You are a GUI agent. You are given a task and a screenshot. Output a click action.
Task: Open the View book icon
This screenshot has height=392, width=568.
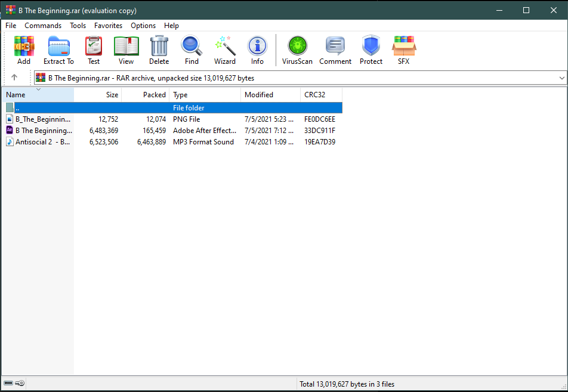[126, 50]
